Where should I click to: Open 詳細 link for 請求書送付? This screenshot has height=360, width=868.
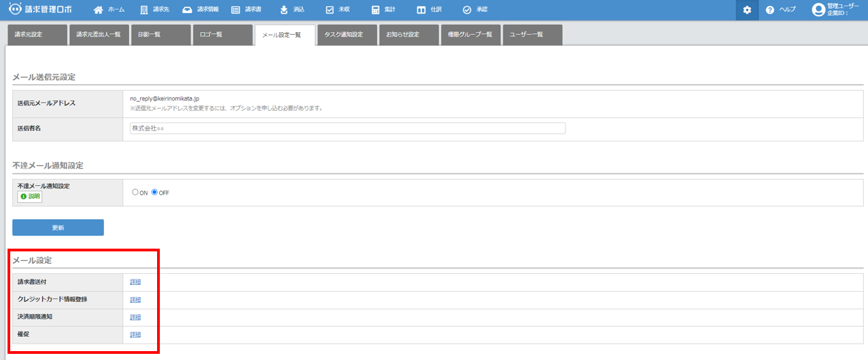[x=135, y=282]
